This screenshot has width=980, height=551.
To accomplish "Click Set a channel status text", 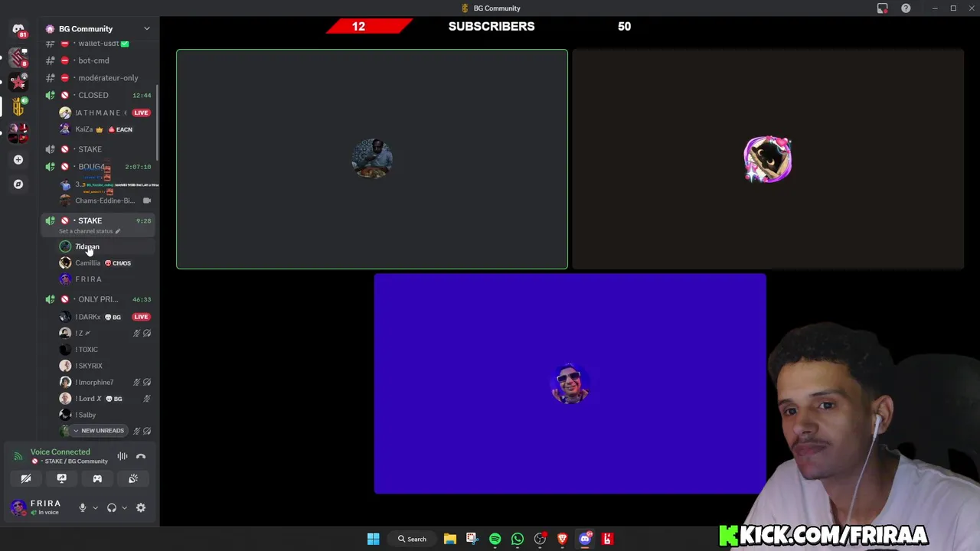I will (x=86, y=231).
